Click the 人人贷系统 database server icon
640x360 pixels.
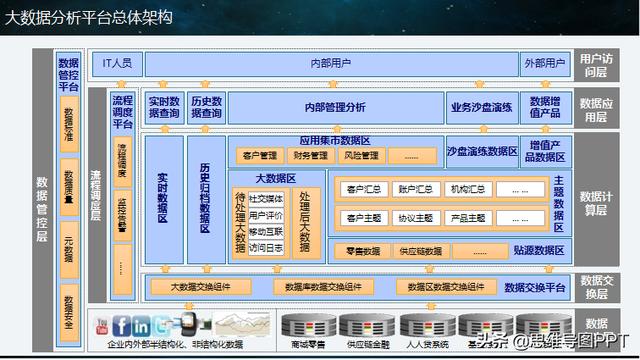[x=427, y=326]
